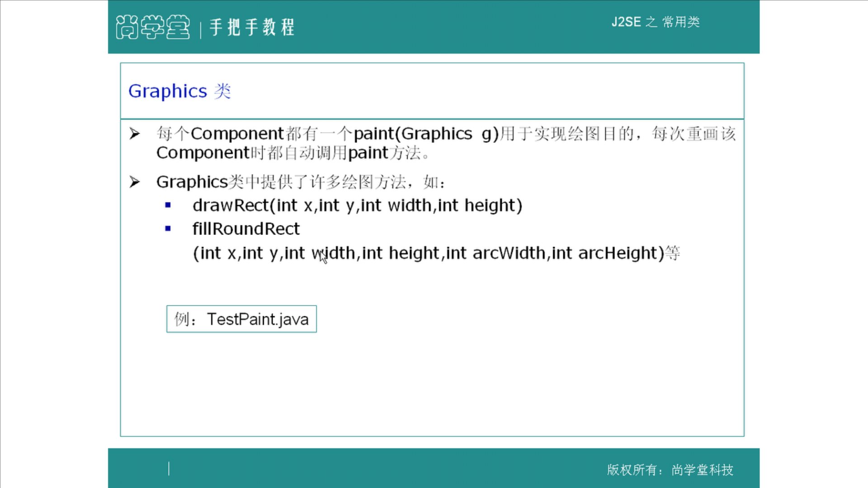868x488 pixels.
Task: Click the first arrow bullet beside 每个Component
Action: (x=135, y=134)
